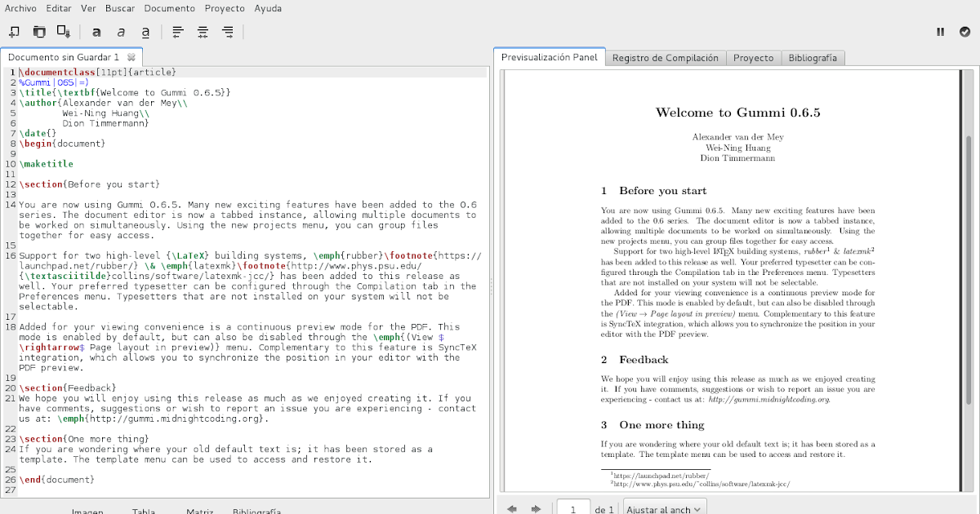The height and width of the screenshot is (514, 980).
Task: Create a new document with the New icon
Action: point(13,31)
